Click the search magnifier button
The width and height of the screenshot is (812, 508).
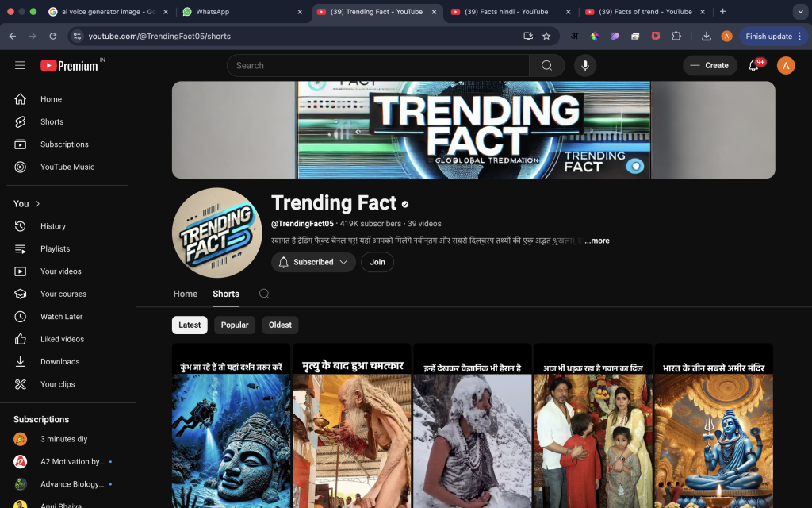point(546,65)
